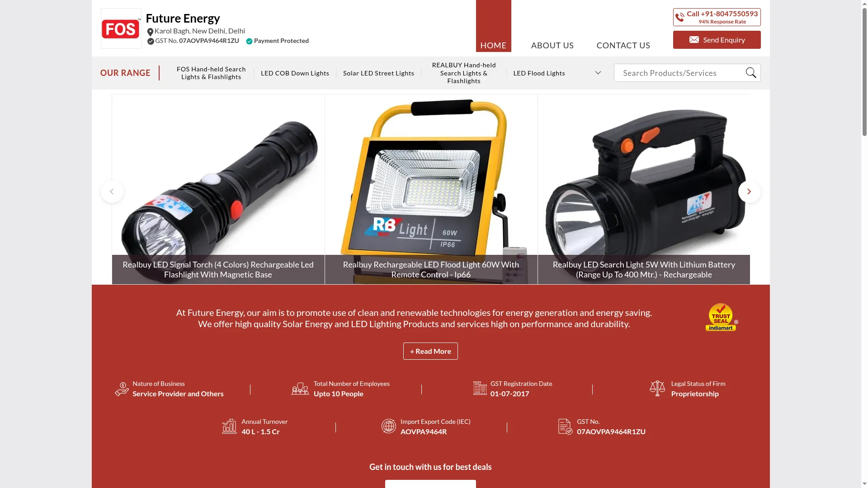Click the Get in touch with us heading
The height and width of the screenshot is (488, 868).
point(430,467)
